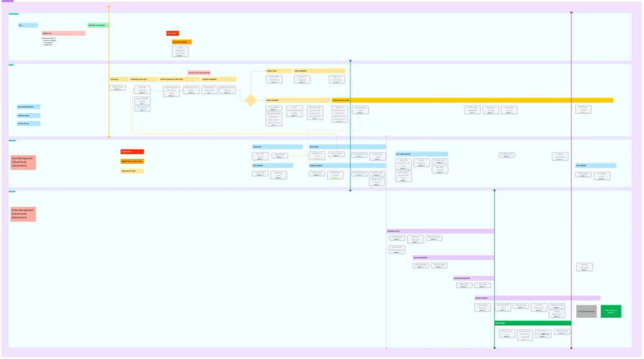Screen dimensions: 644x359
Task: Select the Amount of cards card
Action: click(377, 156)
